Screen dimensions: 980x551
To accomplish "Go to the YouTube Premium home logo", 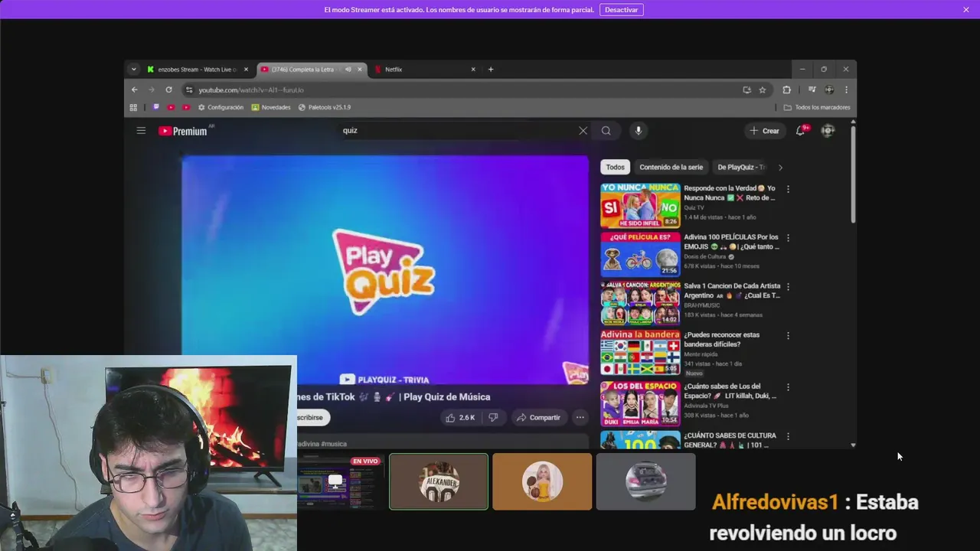I will tap(183, 131).
